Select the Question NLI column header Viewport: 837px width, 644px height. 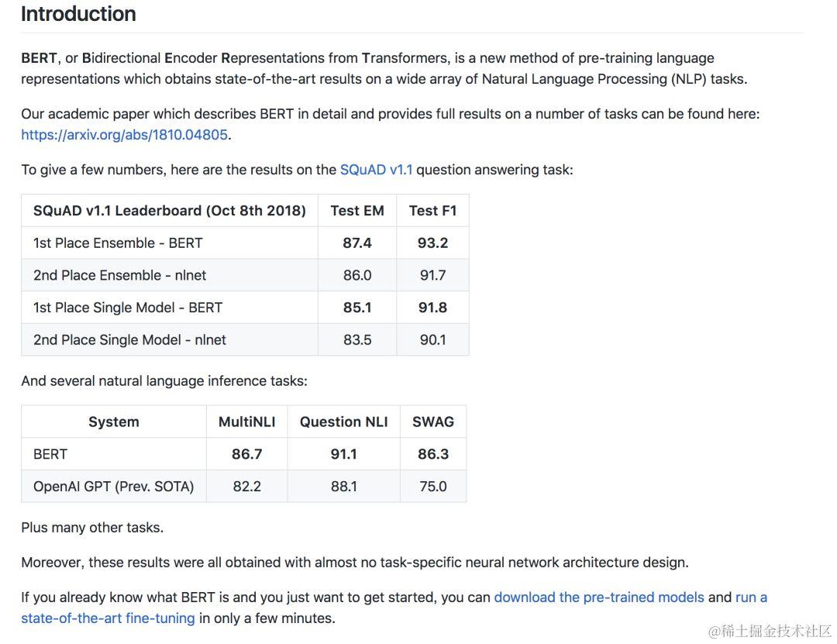click(x=344, y=422)
